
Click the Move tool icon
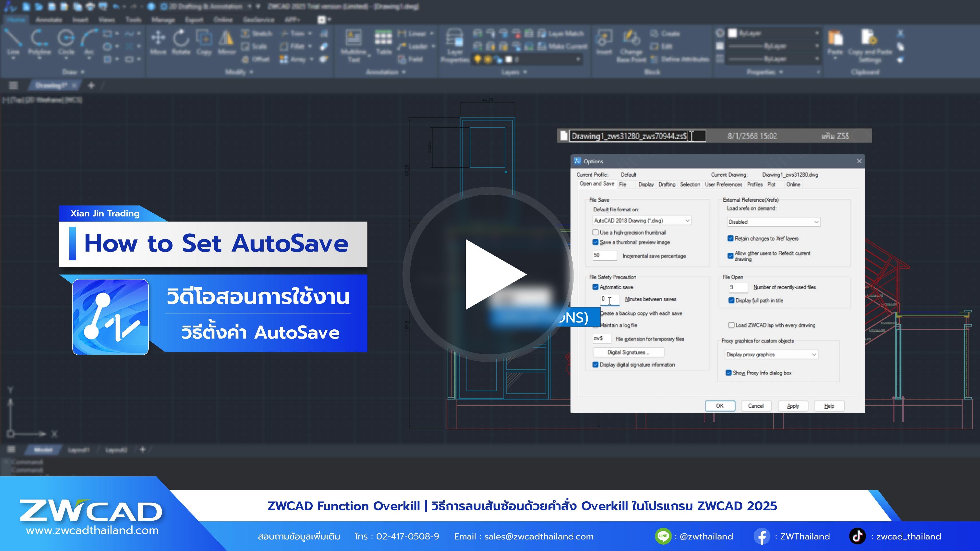158,38
